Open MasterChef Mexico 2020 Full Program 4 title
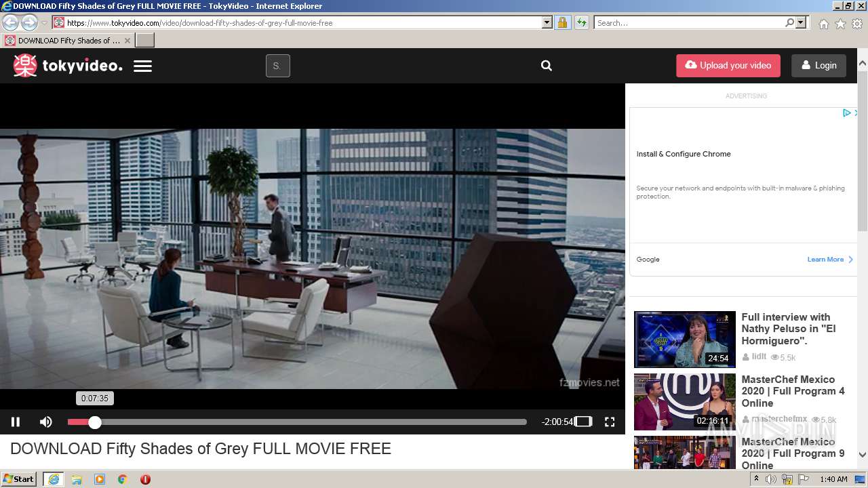 (793, 391)
